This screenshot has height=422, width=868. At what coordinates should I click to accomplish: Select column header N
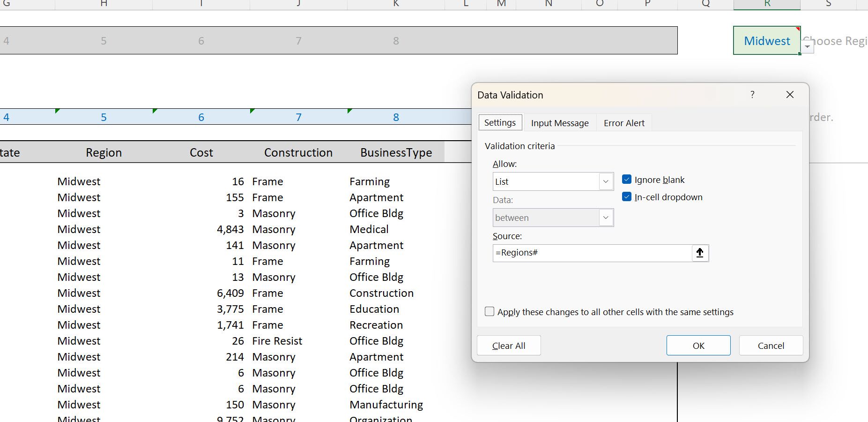click(548, 4)
